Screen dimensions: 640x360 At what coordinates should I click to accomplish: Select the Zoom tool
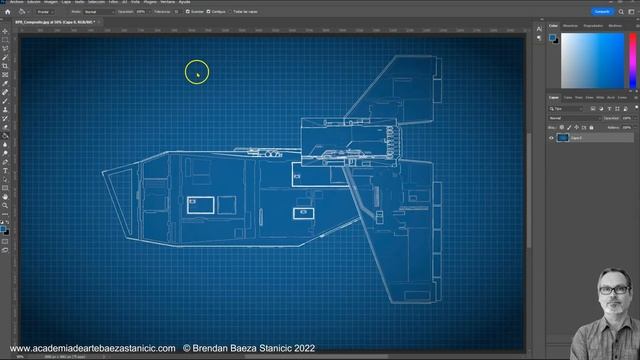[x=5, y=205]
